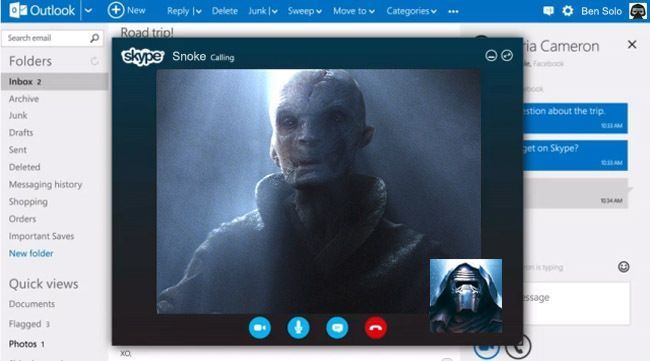650x361 pixels.
Task: Open the Deleted folder
Action: coord(25,167)
